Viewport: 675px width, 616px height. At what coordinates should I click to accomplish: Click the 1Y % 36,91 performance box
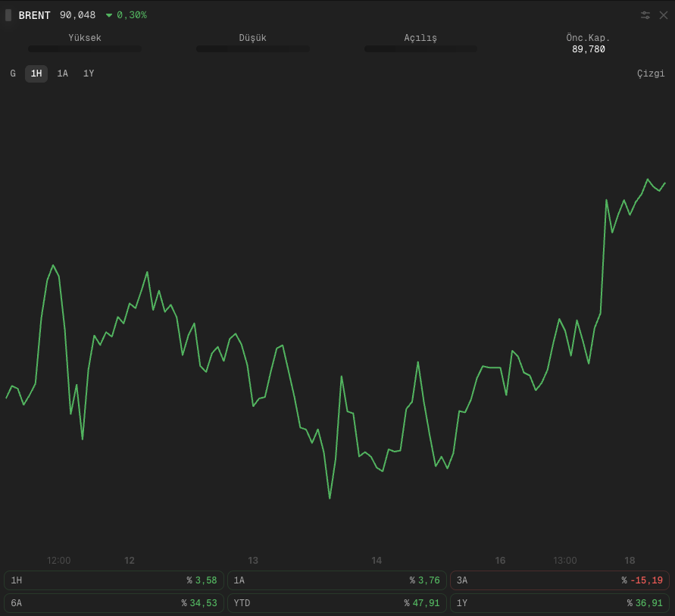click(560, 603)
